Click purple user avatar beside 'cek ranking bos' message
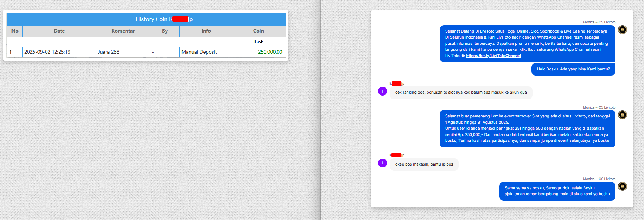The height and width of the screenshot is (220, 644). [383, 91]
